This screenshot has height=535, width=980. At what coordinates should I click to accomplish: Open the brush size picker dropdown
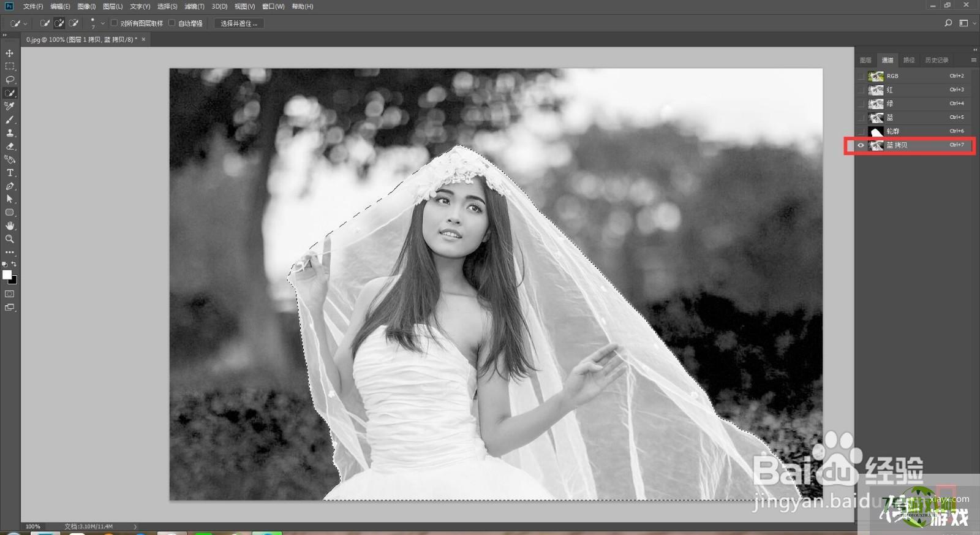103,23
